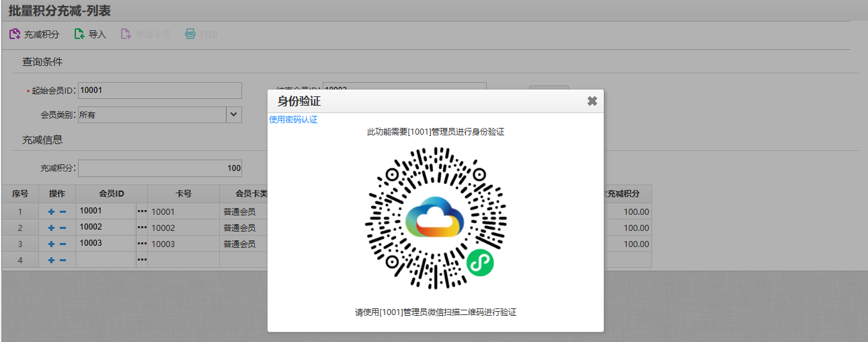Click the 会员ID cell 10003 in row 3
Image resolution: width=868 pixels, height=342 pixels.
tap(106, 243)
